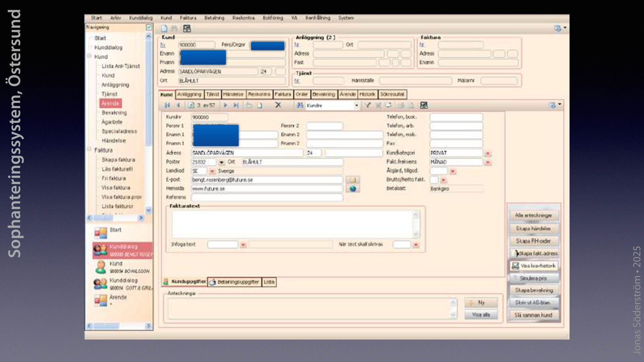Click the filter funnel icon in toolbar
The image size is (644, 362).
tap(368, 105)
